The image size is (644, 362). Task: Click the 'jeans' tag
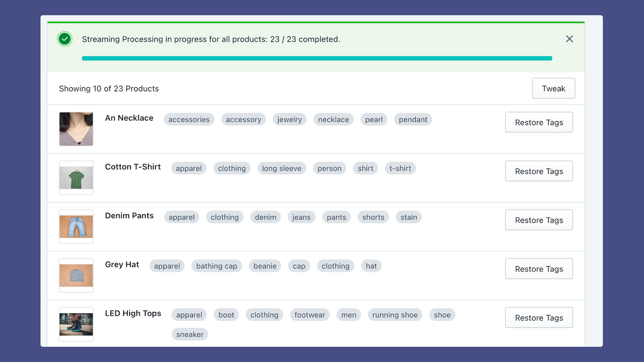tap(301, 217)
